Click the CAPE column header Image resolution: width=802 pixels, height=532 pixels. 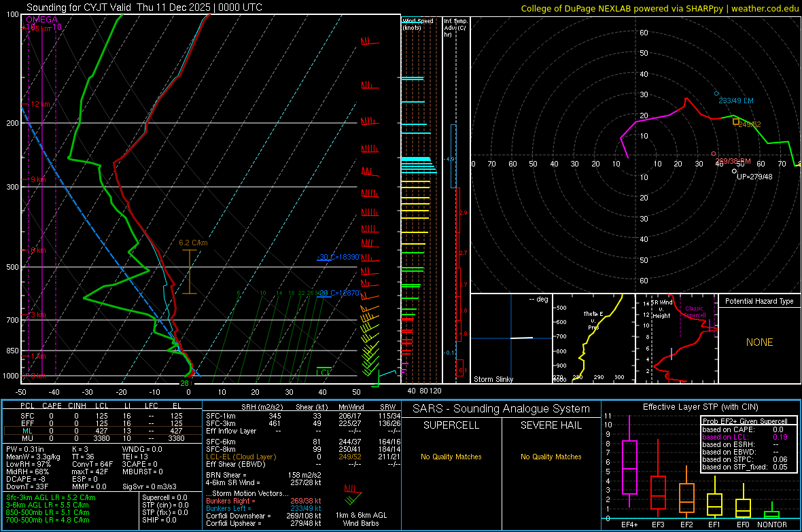point(52,406)
